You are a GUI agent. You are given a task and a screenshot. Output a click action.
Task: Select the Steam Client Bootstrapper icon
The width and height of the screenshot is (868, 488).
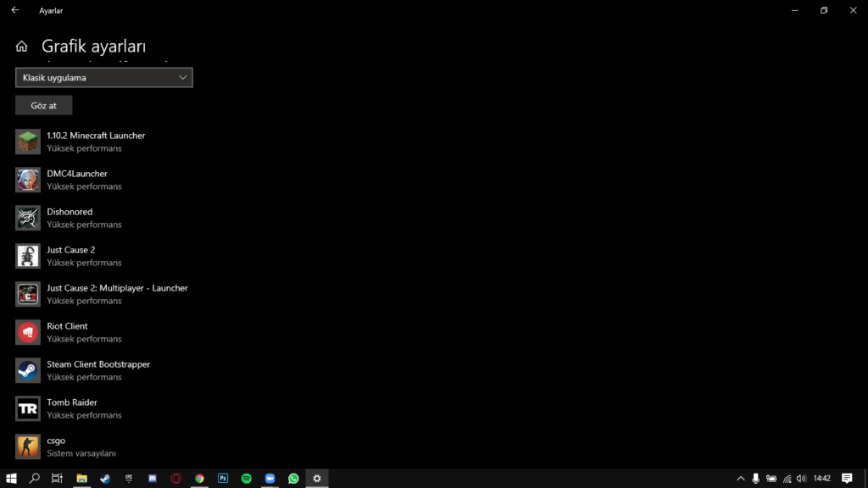[x=28, y=370]
